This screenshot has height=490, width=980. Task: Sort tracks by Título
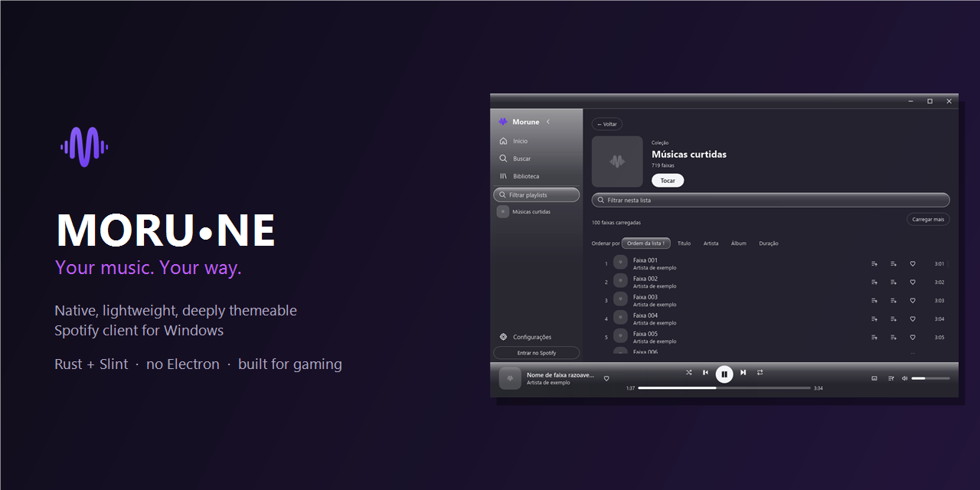click(x=684, y=243)
